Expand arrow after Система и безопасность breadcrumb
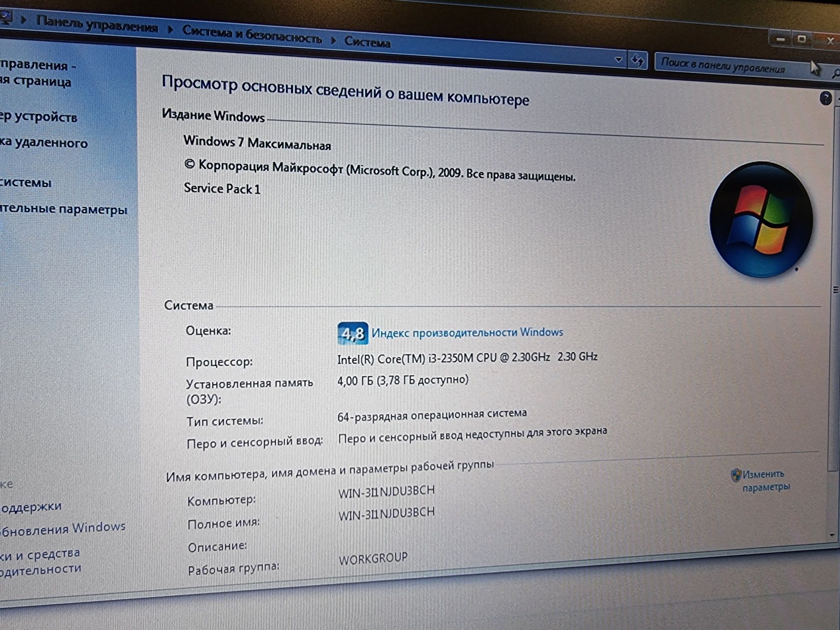The image size is (840, 630). pos(333,40)
